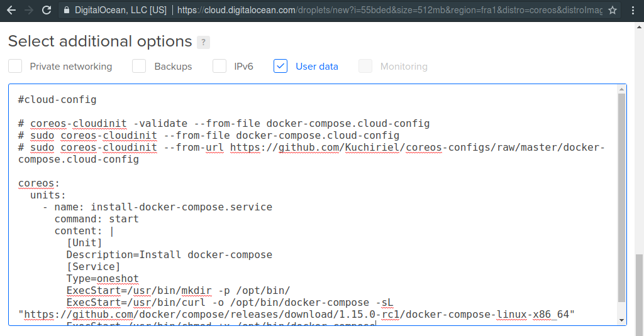
Task: Click the page scrollbar up arrow
Action: coord(639,27)
